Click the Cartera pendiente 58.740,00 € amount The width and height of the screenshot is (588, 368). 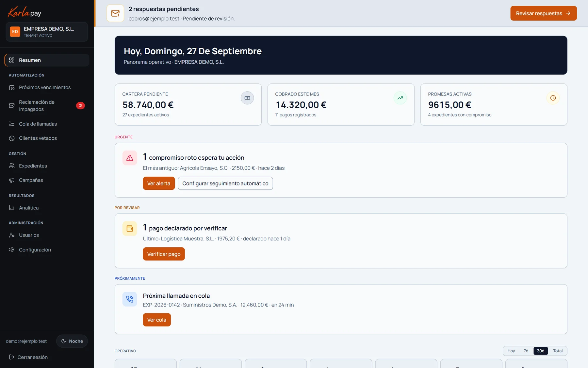coord(148,105)
